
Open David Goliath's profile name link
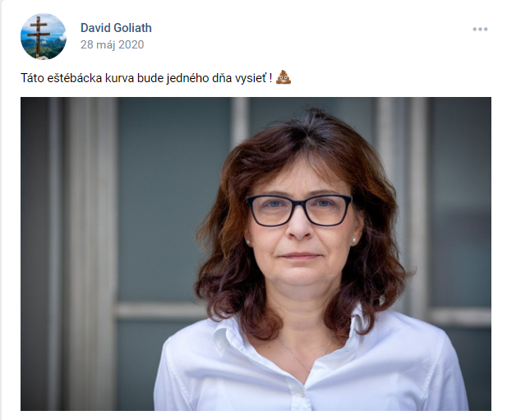[116, 28]
